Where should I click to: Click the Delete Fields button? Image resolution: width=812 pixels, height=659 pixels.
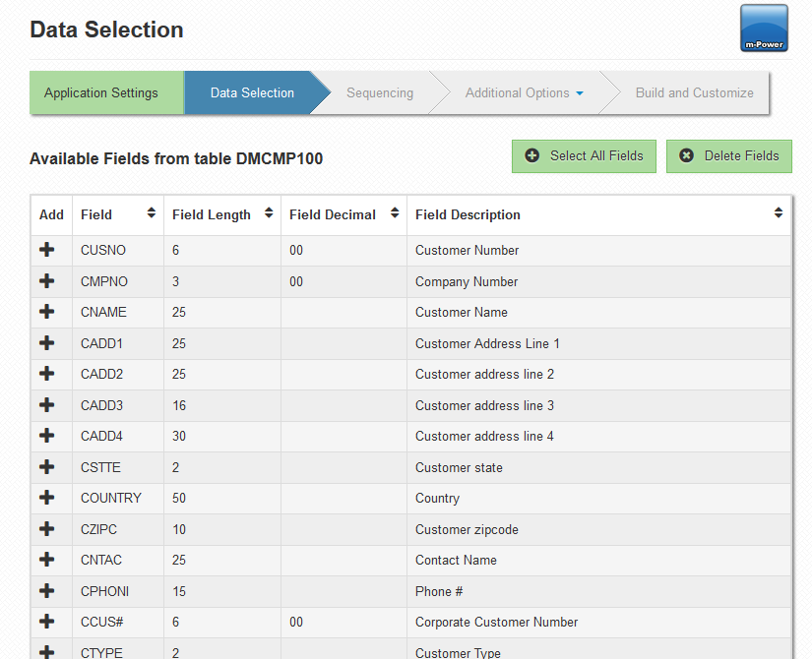tap(728, 155)
